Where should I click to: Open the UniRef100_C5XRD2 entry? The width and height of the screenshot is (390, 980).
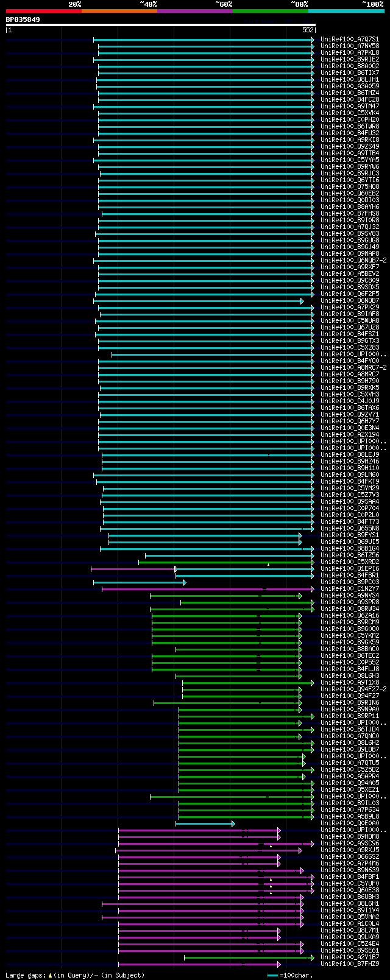pyautogui.click(x=350, y=562)
